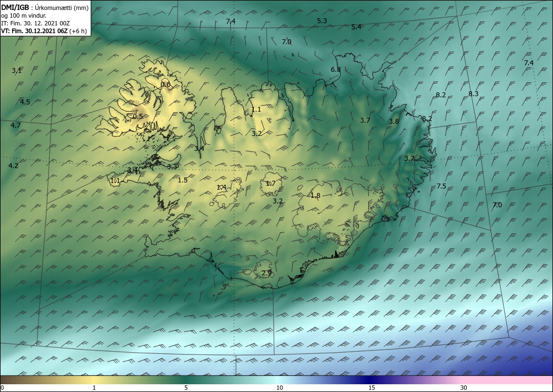
Task: Click the 1.4 value on the Langjökull glacier
Action: pyautogui.click(x=221, y=187)
